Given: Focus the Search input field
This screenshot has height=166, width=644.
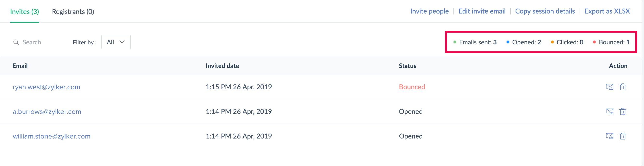Looking at the screenshot, I should (40, 42).
